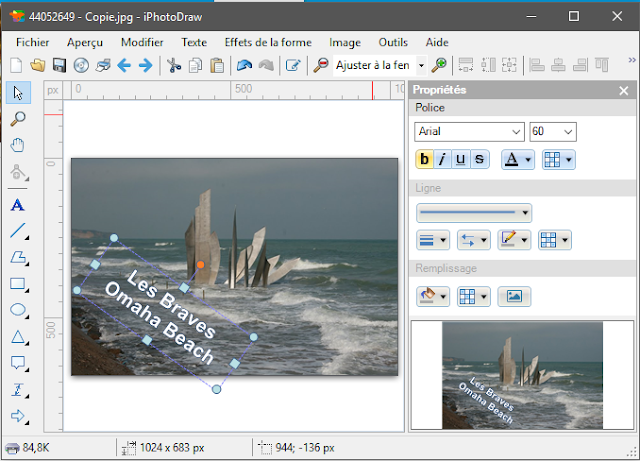
Task: Click the preview thumbnail in Propriétés panel
Action: (x=522, y=375)
